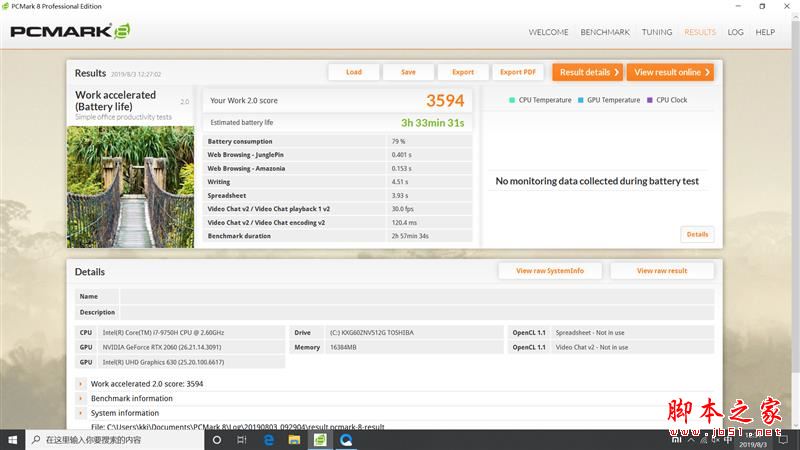Image resolution: width=800 pixels, height=450 pixels.
Task: Click the Description input field
Action: pyautogui.click(x=417, y=312)
